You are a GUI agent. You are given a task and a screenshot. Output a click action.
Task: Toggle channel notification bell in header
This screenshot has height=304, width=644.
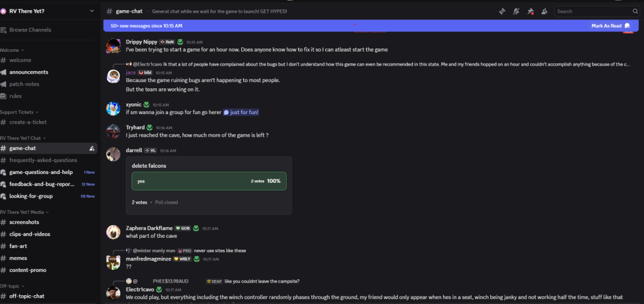pos(516,11)
